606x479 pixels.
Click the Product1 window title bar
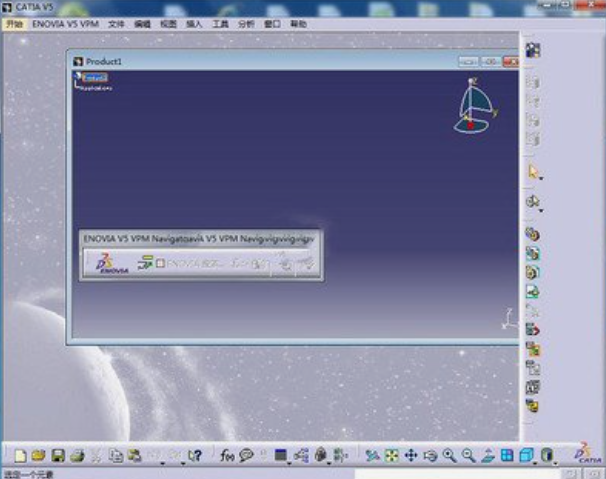click(250, 61)
